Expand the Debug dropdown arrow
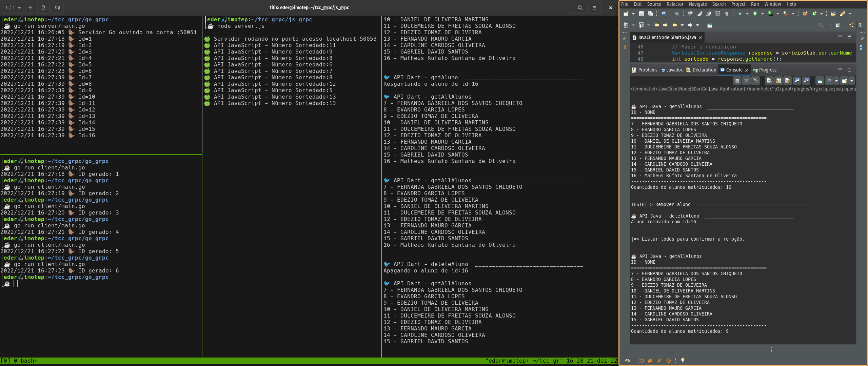Image resolution: width=868 pixels, height=366 pixels. coord(747,14)
